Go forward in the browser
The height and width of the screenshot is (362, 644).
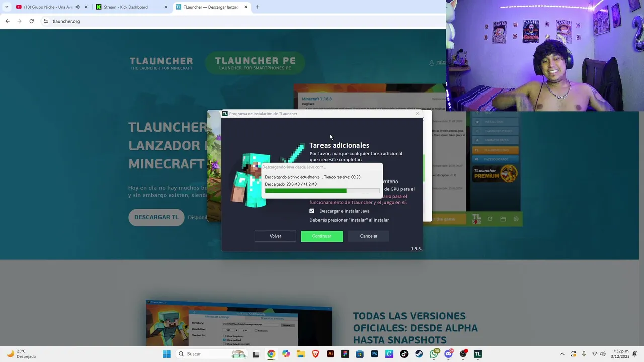click(x=19, y=21)
